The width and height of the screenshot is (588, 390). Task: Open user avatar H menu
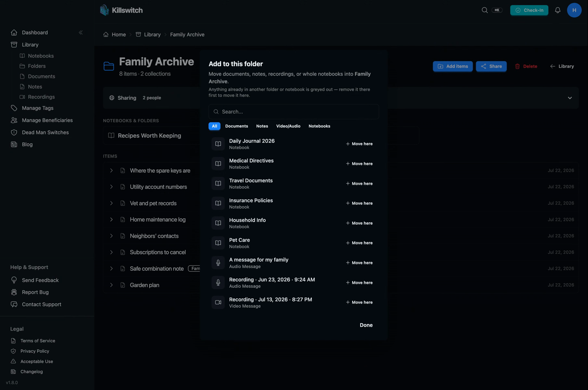point(574,10)
